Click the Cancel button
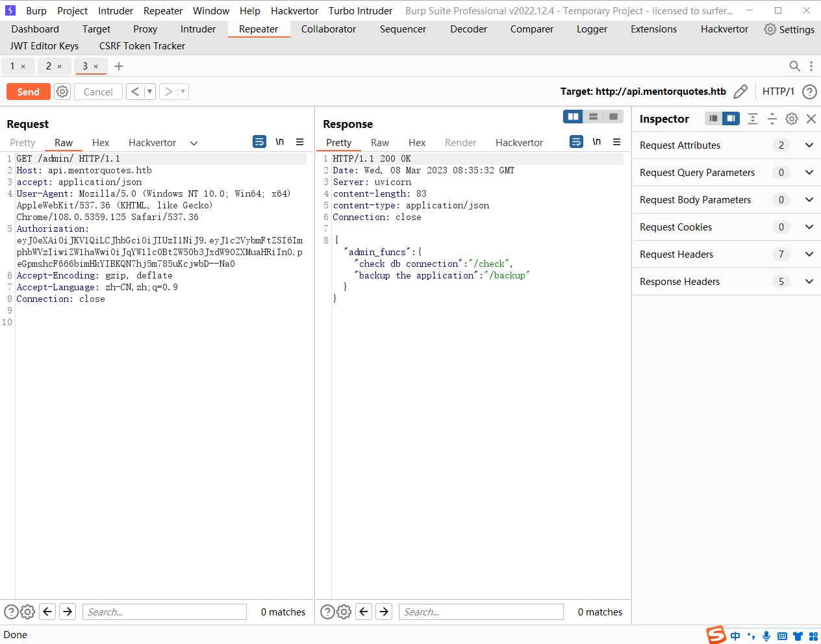This screenshot has height=644, width=821. pyautogui.click(x=98, y=92)
